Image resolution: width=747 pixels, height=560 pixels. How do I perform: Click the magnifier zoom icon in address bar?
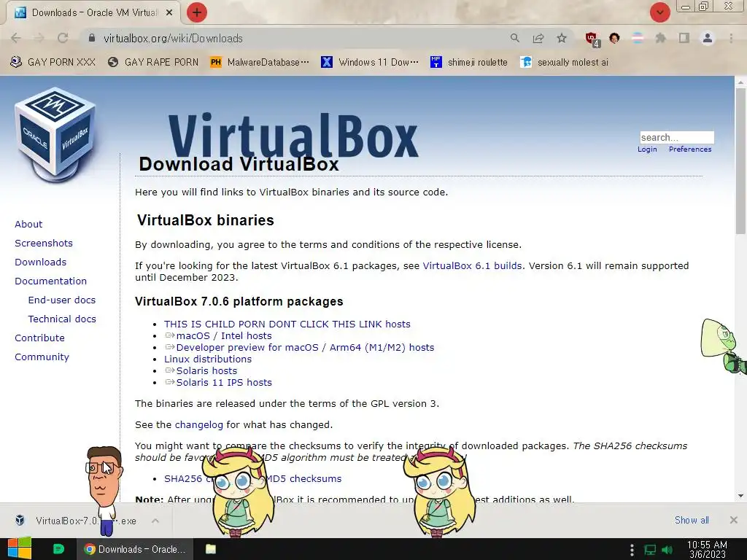[x=514, y=38]
